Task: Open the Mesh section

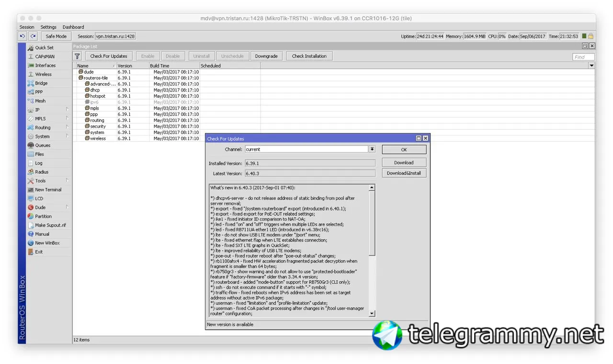Action: point(40,101)
